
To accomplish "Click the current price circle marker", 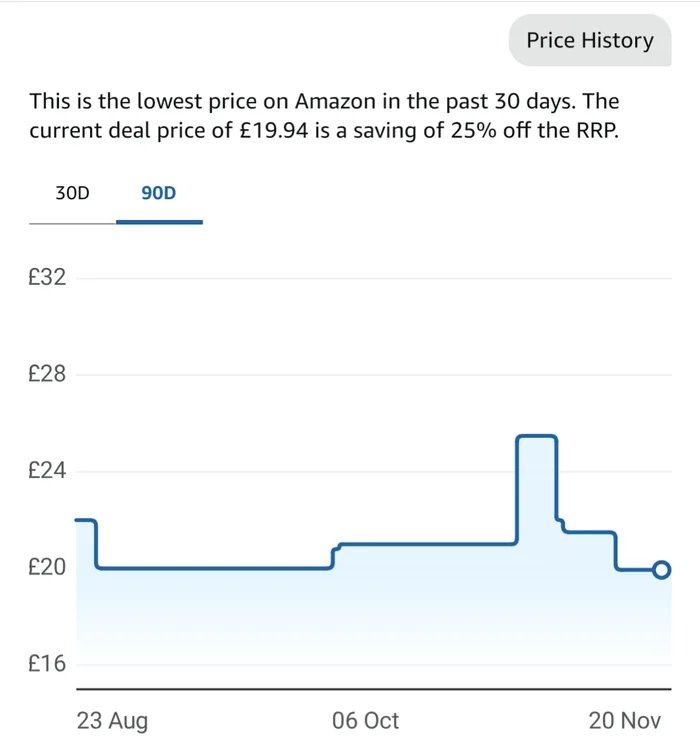I will (x=661, y=570).
